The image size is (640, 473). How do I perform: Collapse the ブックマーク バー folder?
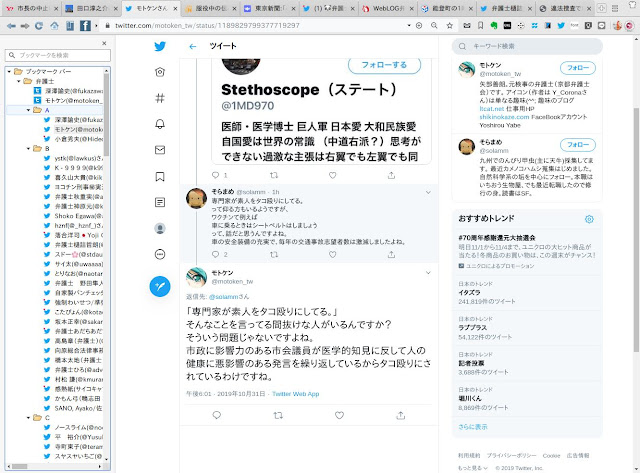tap(9, 71)
